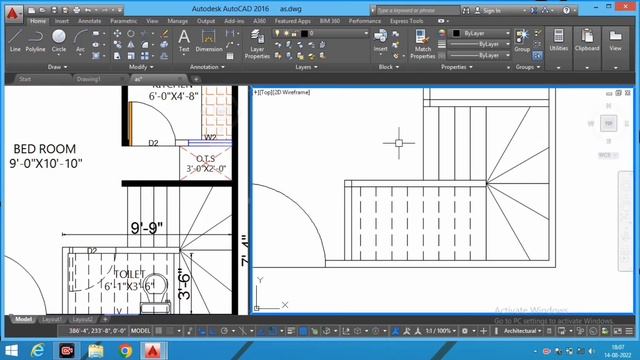Screen dimensions: 640x360
Task: Click the Scale tool in Modify panel
Action: (131, 56)
